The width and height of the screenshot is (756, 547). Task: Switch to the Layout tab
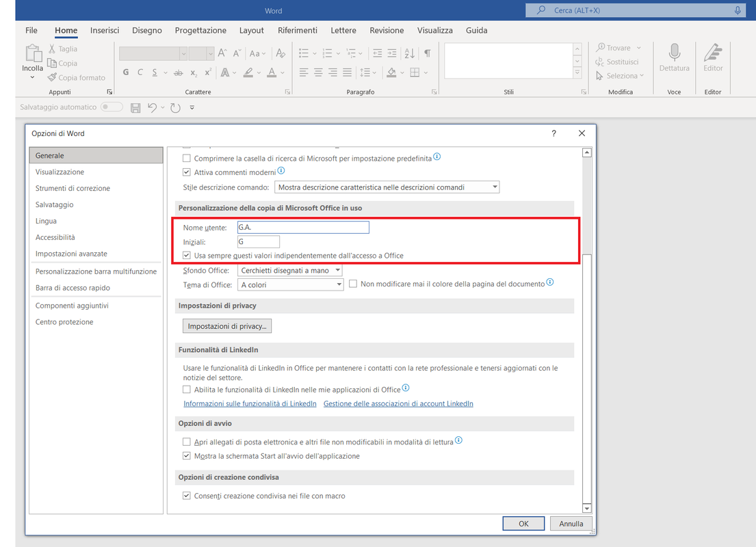[252, 30]
